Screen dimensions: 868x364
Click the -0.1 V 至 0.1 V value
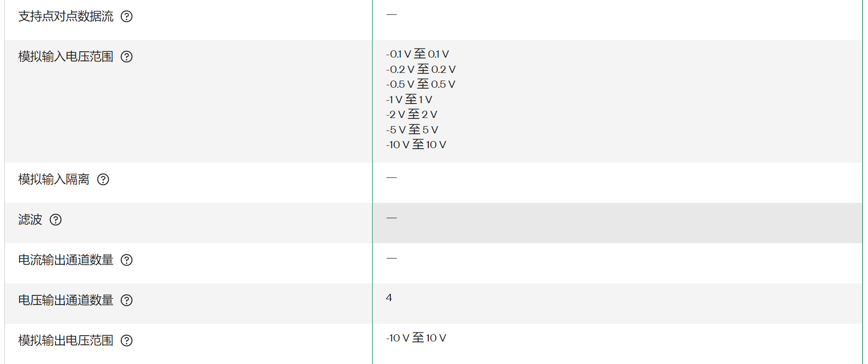pos(418,54)
